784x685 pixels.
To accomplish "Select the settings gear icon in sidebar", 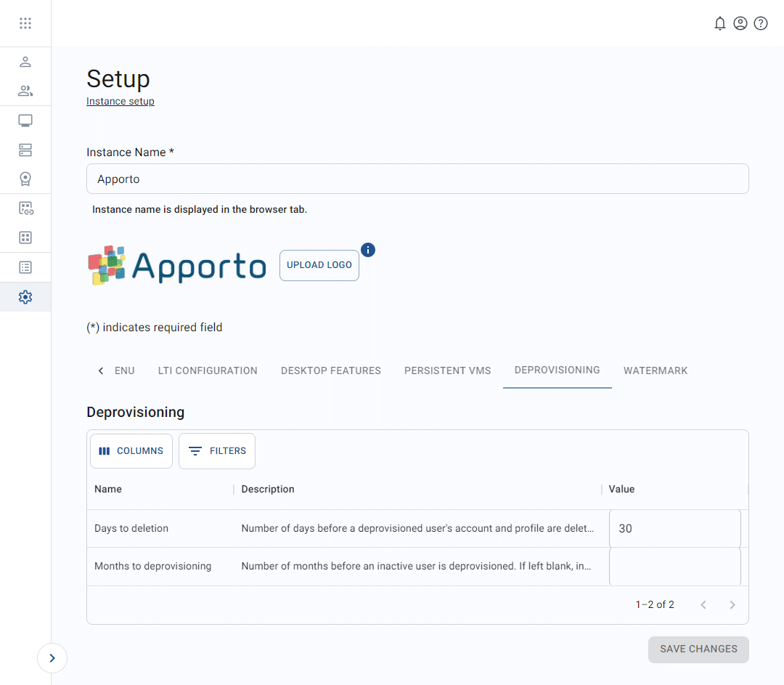I will pyautogui.click(x=25, y=296).
